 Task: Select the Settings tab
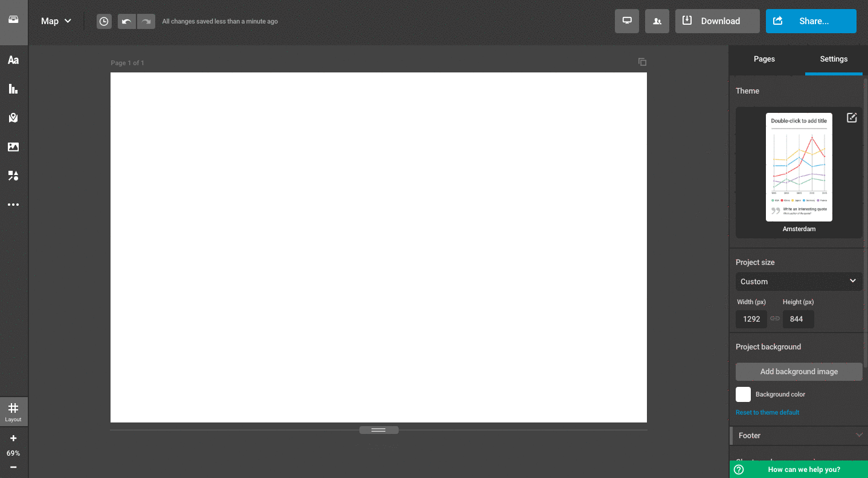834,59
